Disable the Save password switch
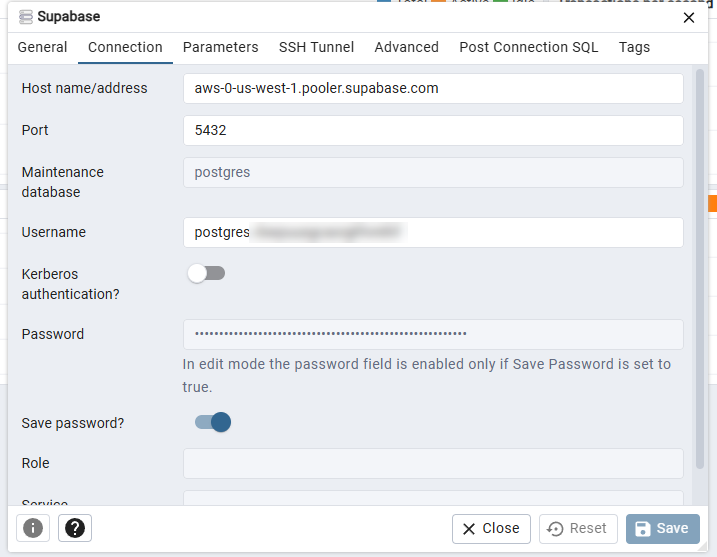This screenshot has width=717, height=557. [x=213, y=422]
